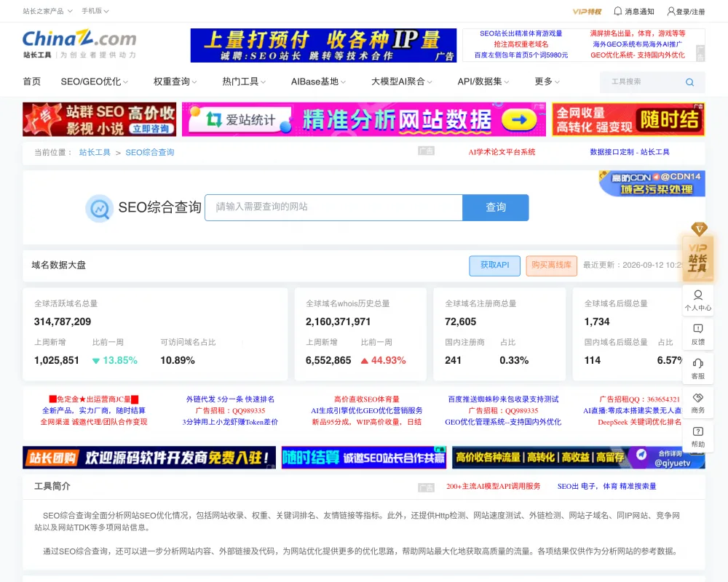Expand the 更多 menu
The width and height of the screenshot is (728, 582).
[547, 81]
